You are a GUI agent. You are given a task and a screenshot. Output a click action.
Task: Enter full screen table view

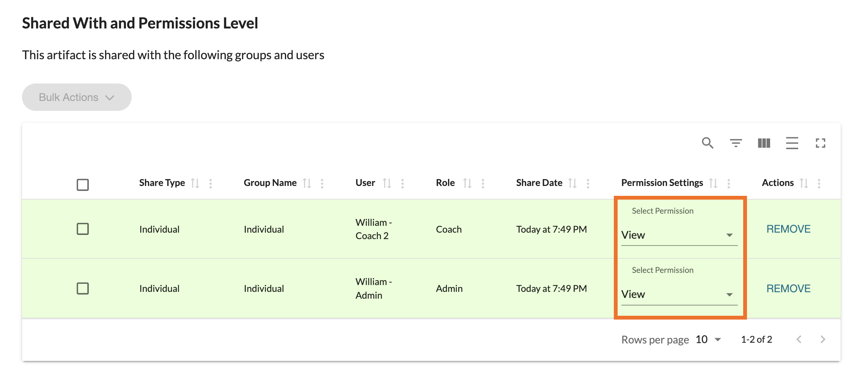(x=820, y=143)
